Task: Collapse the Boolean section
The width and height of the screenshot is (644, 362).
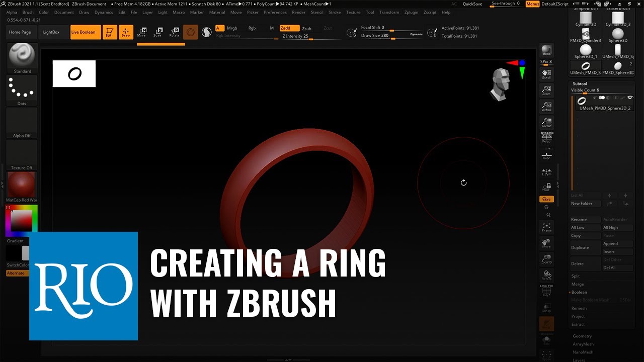Action: (x=579, y=292)
